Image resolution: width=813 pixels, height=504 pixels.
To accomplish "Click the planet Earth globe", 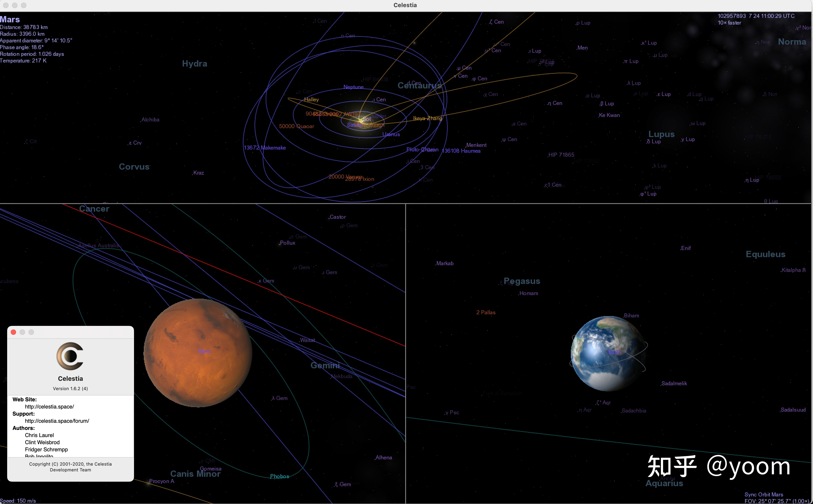I will pos(608,354).
